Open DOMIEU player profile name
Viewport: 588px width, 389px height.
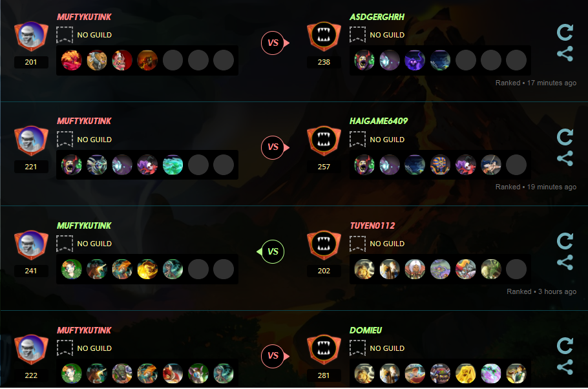366,330
